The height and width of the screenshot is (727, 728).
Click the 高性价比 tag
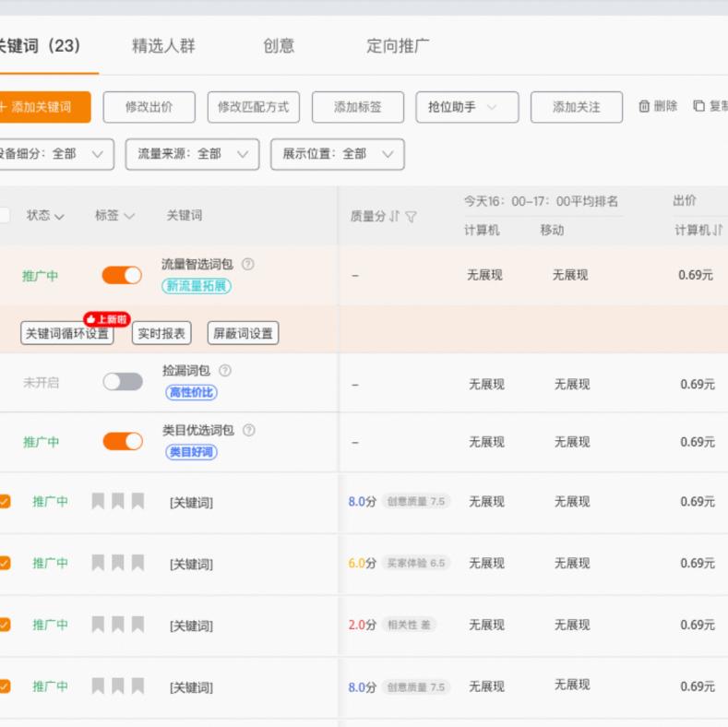[191, 392]
